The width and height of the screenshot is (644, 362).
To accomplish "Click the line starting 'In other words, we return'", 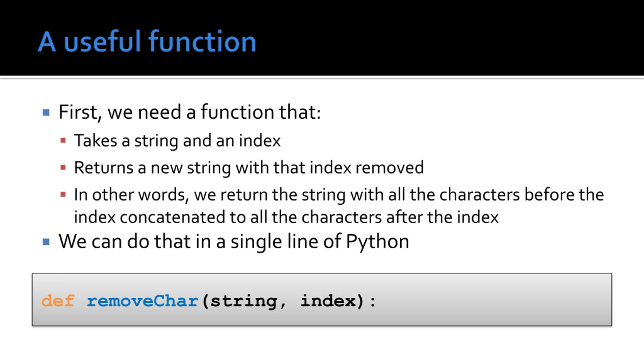I will pyautogui.click(x=339, y=195).
